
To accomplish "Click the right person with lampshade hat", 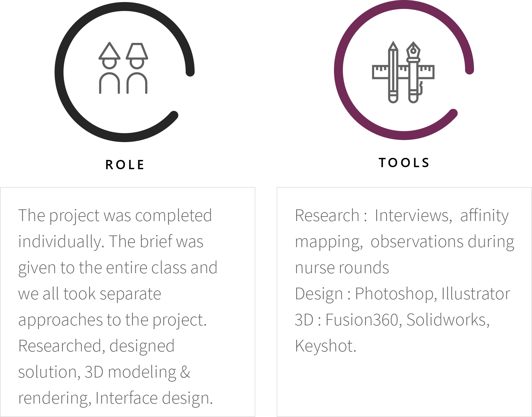I will click(x=137, y=68).
